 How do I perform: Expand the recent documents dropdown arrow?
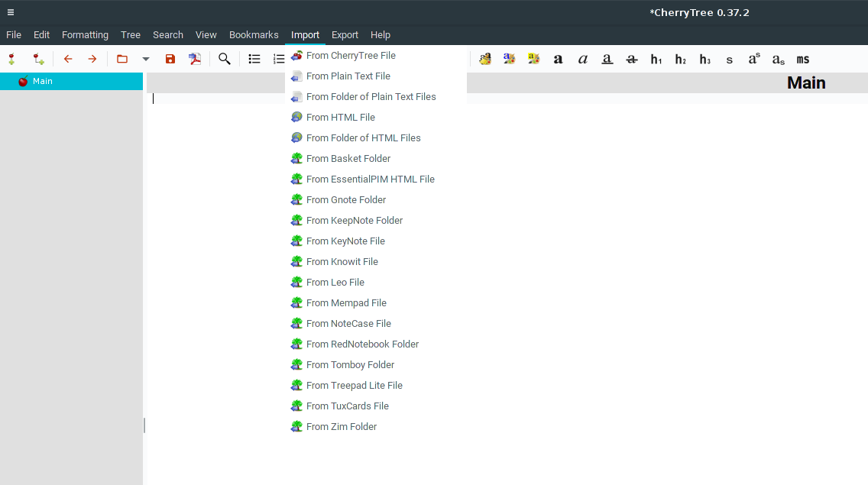pyautogui.click(x=146, y=59)
